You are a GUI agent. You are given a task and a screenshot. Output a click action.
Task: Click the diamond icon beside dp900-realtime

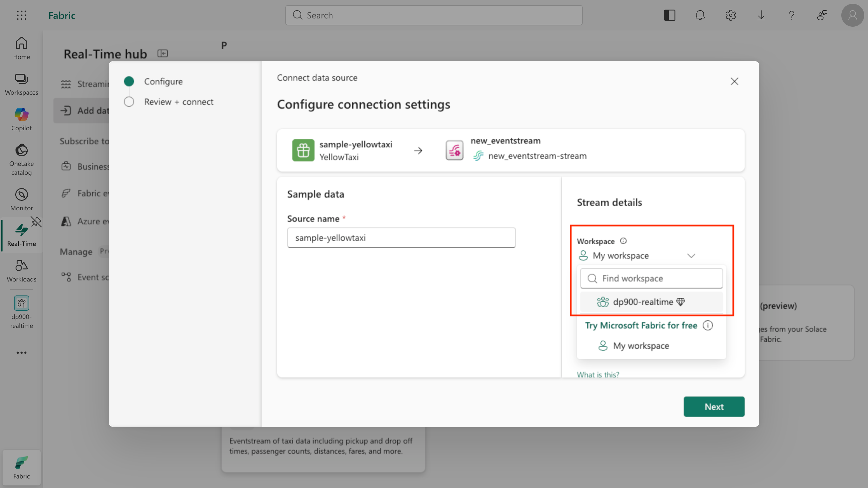681,302
